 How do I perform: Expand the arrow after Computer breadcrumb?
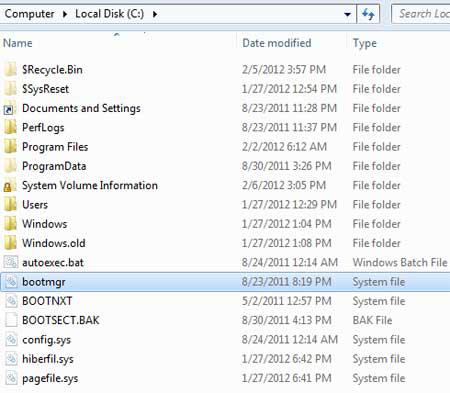65,14
